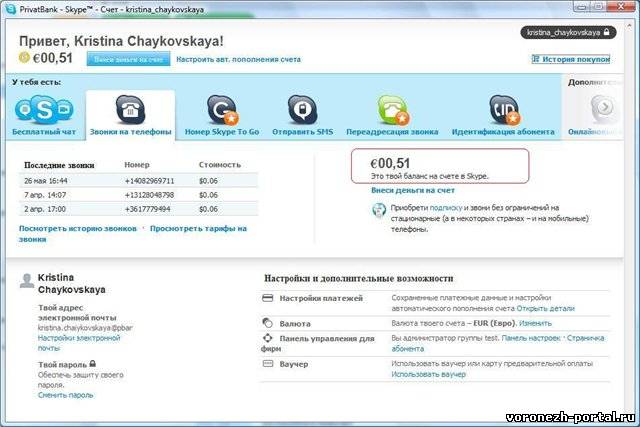Click the Ваучер settings row label
The image size is (640, 427).
click(x=293, y=364)
